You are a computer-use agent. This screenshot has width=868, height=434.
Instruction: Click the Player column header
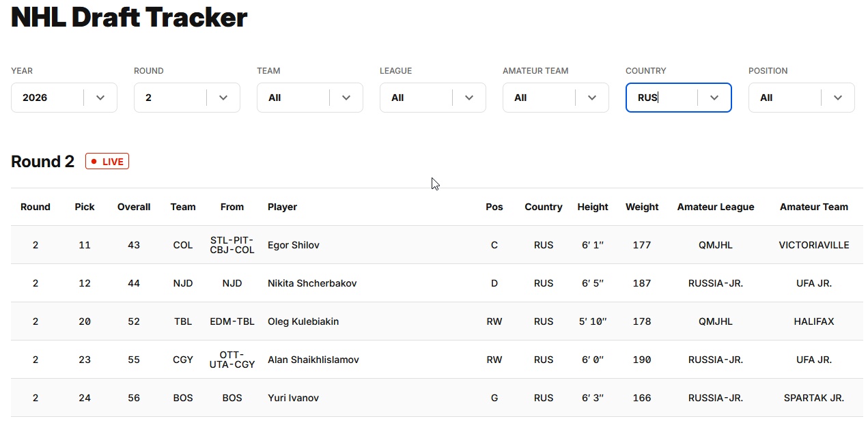[x=282, y=207]
